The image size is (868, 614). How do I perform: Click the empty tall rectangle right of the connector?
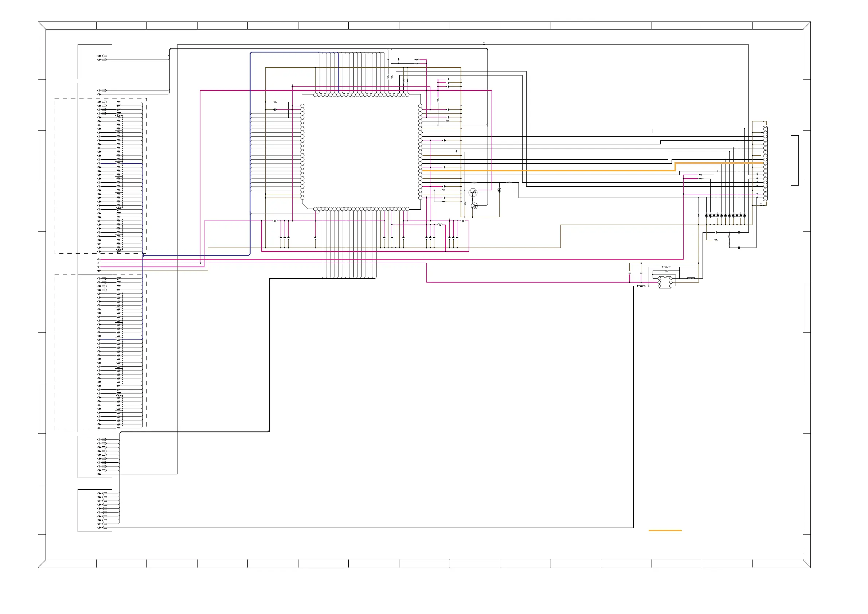point(794,160)
